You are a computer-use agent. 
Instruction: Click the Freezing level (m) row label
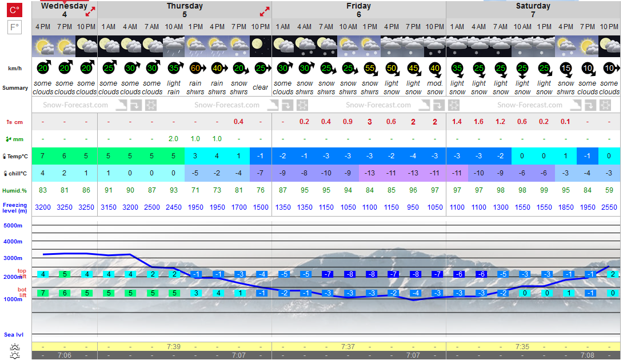[x=15, y=207]
